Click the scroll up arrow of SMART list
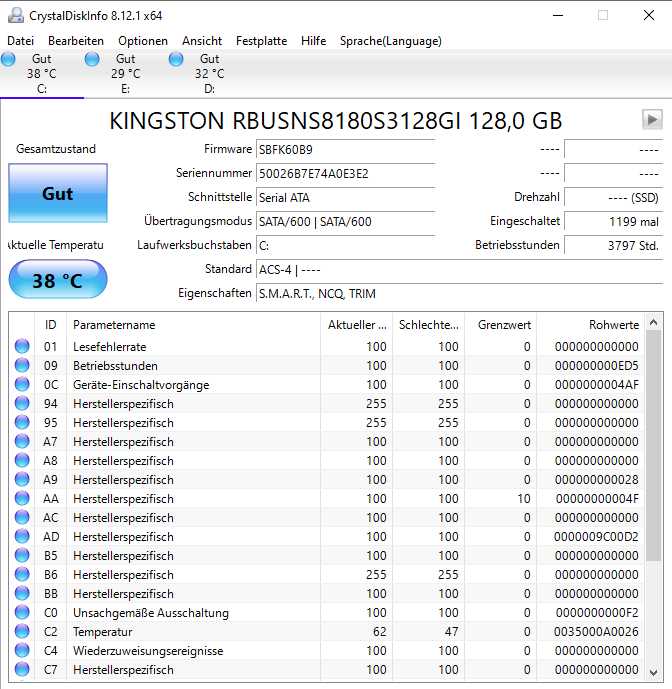Viewport: 672px width, 689px height. click(x=654, y=323)
